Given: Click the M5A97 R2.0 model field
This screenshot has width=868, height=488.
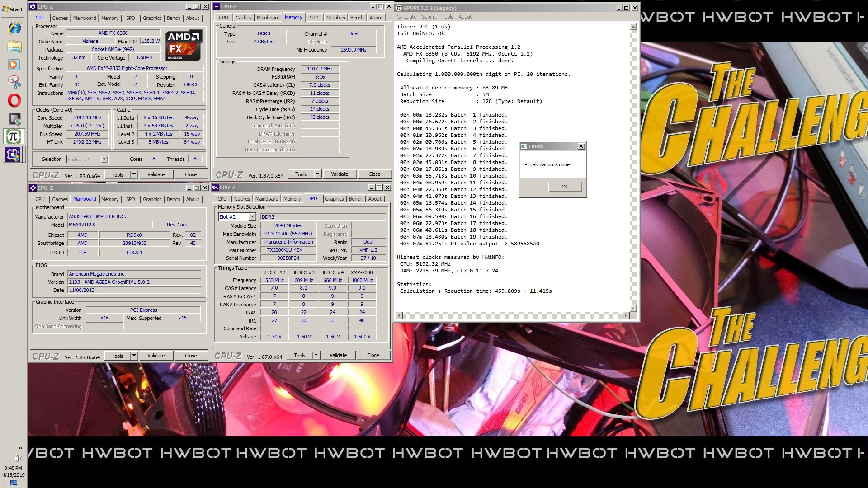Looking at the screenshot, I should coord(110,225).
